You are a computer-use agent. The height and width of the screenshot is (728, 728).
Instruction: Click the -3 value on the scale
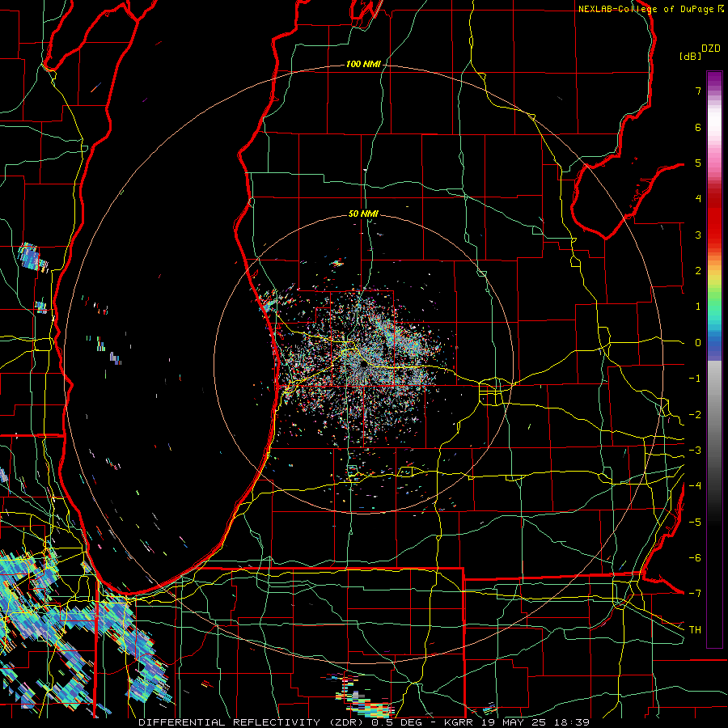pyautogui.click(x=695, y=451)
